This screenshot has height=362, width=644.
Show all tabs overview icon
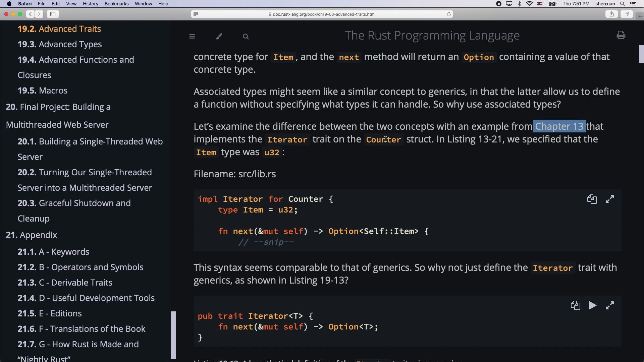(x=626, y=14)
